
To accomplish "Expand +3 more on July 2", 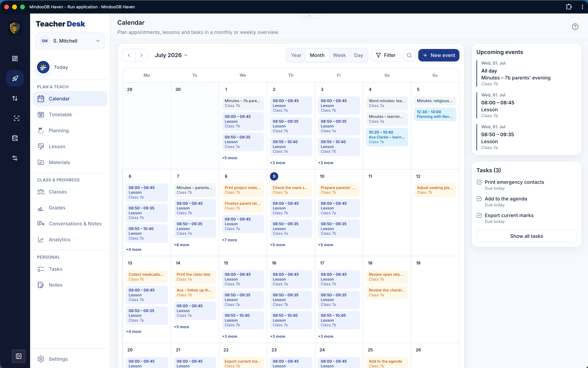I will click(x=278, y=163).
